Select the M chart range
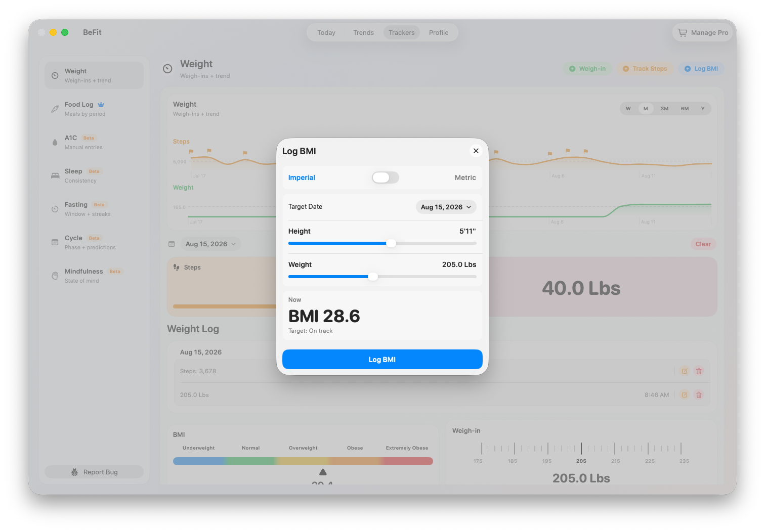This screenshot has width=765, height=532. (646, 109)
